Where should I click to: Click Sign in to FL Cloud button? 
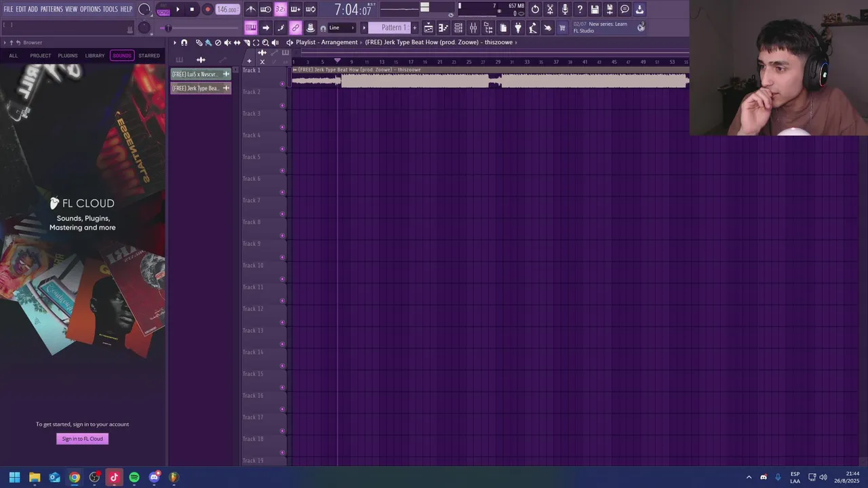pos(83,439)
